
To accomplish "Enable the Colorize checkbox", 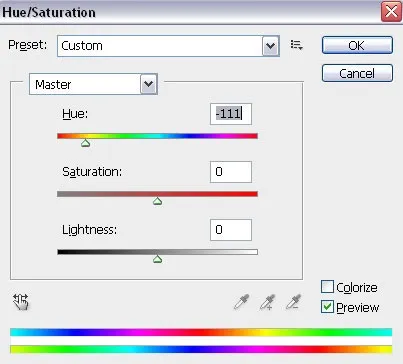I will [x=327, y=287].
